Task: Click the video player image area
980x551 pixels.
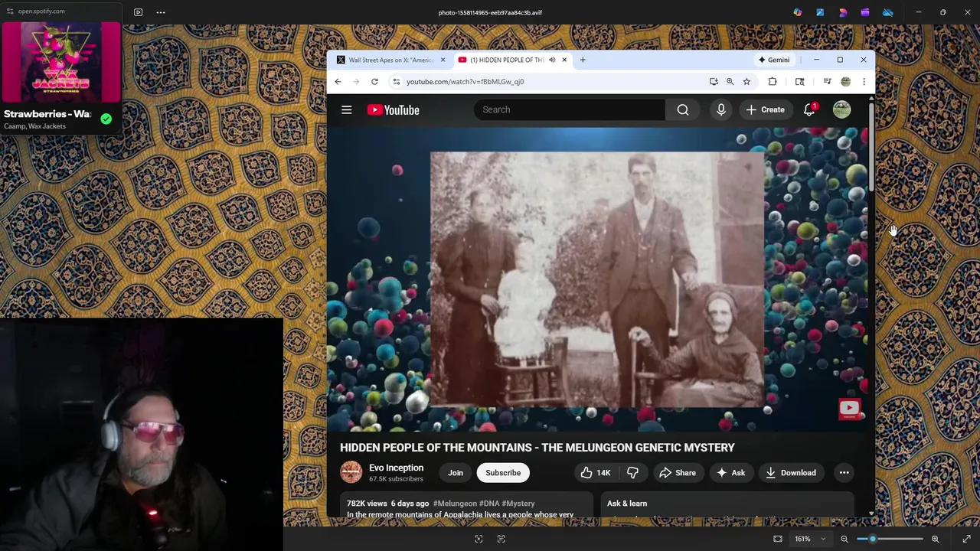Action: tap(597, 279)
